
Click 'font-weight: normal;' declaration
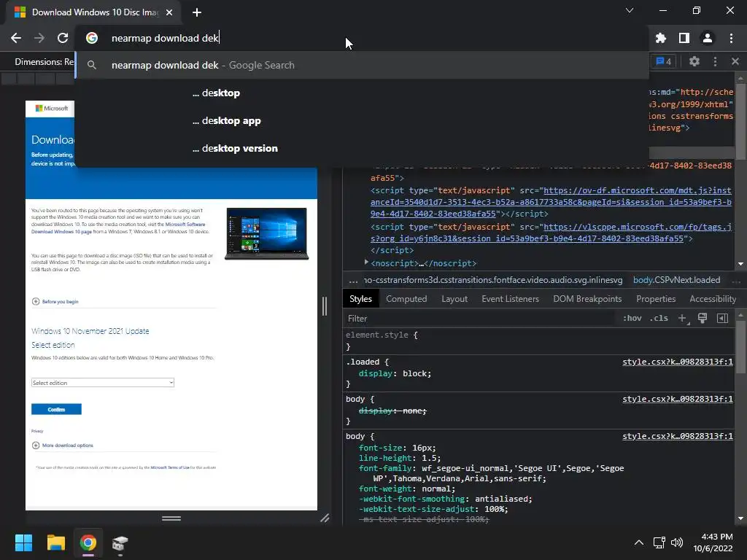click(407, 489)
